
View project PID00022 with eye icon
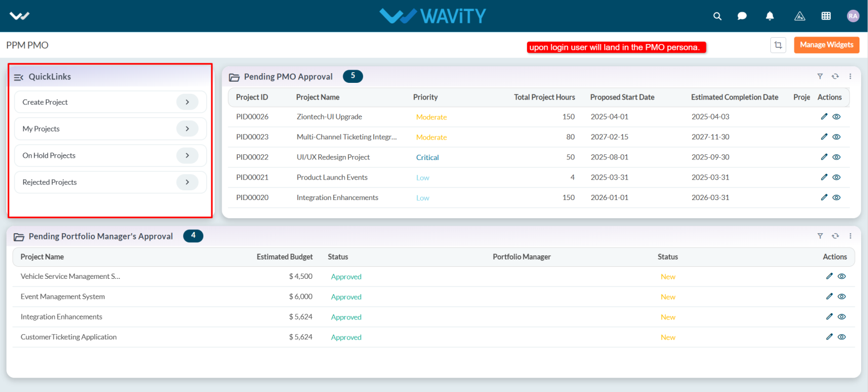tap(837, 157)
